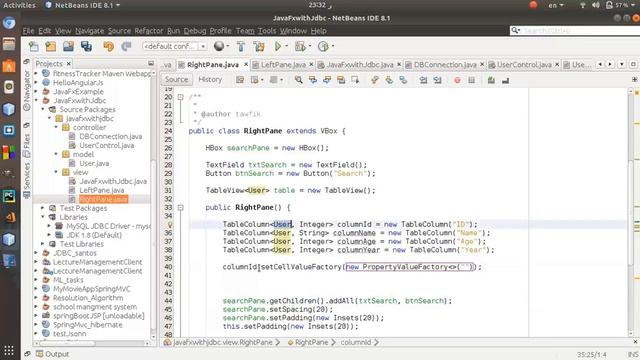
Task: Select User.java in the model package
Action: pyautogui.click(x=94, y=163)
